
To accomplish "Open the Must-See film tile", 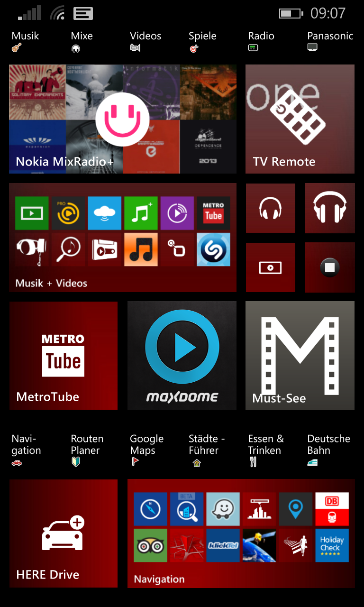I will [x=300, y=355].
